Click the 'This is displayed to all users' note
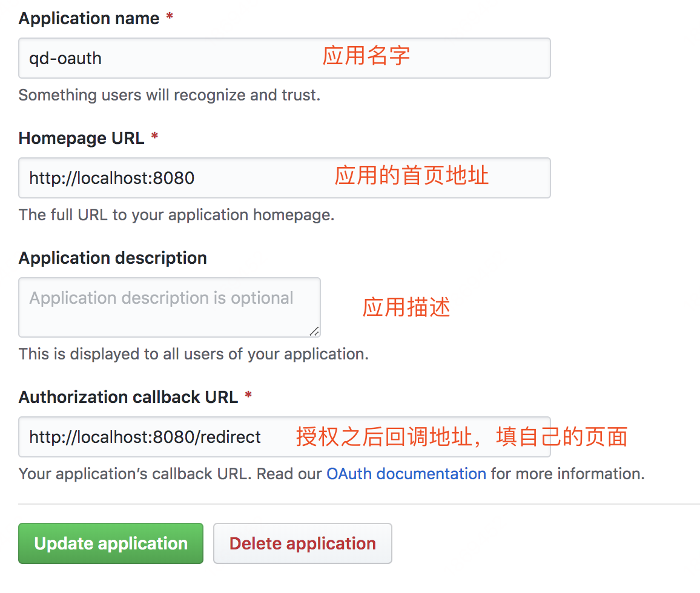The width and height of the screenshot is (700, 593). 194,354
